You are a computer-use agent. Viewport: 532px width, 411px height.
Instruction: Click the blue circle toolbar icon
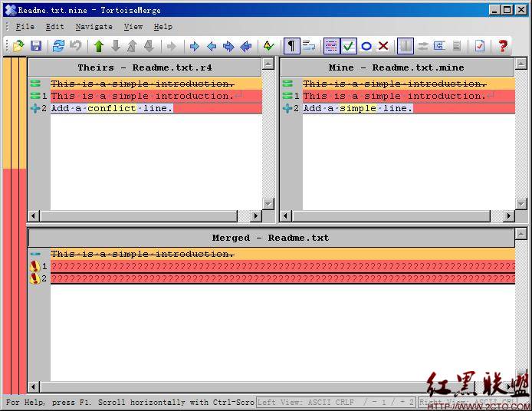366,46
